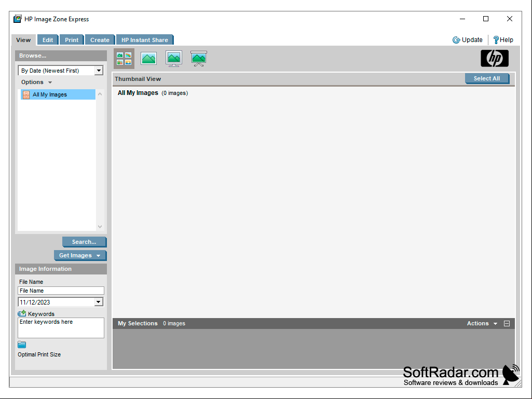The image size is (532, 399).
Task: Click the Thumbnail View heading
Action: pyautogui.click(x=138, y=79)
